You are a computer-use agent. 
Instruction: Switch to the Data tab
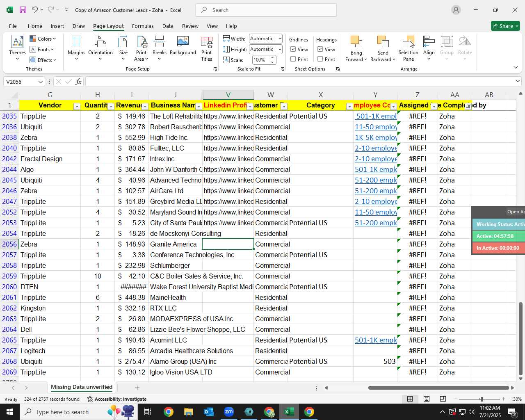coord(168,26)
